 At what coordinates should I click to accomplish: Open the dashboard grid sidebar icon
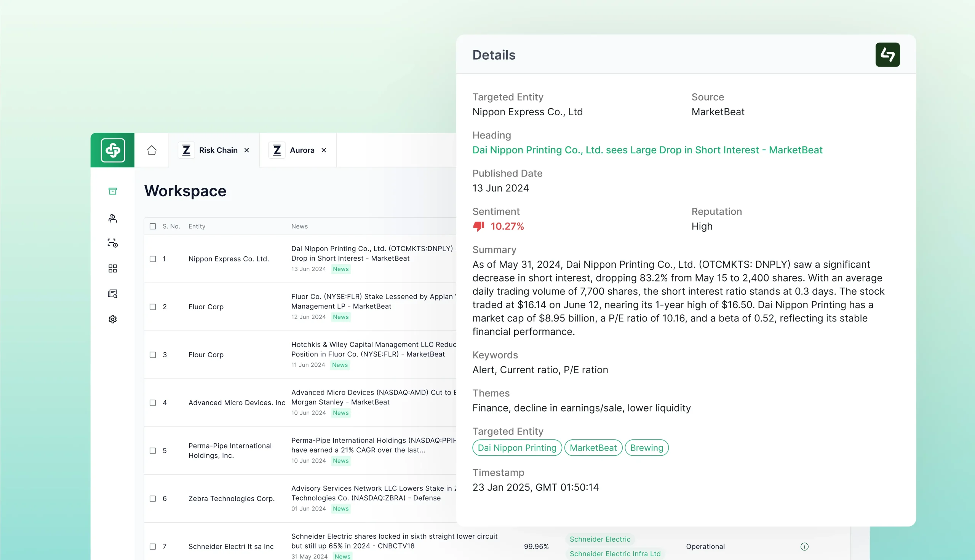[x=112, y=269]
